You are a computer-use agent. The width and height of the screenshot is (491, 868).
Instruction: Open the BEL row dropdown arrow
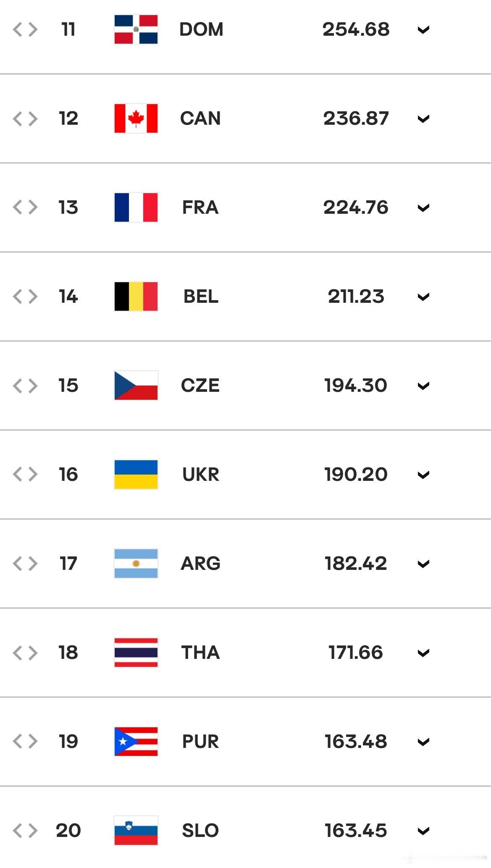click(423, 297)
